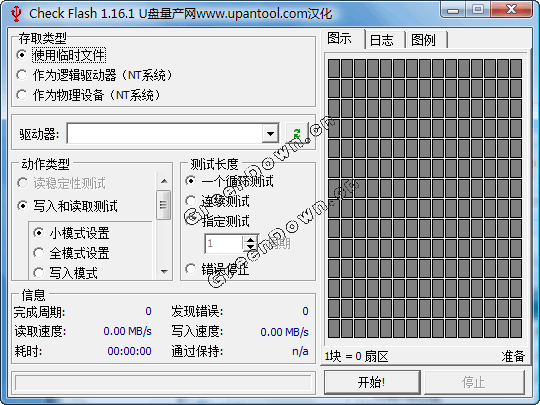Viewport: 540px width, 405px height.
Task: Minimize the Check Flash window
Action: tap(453, 10)
